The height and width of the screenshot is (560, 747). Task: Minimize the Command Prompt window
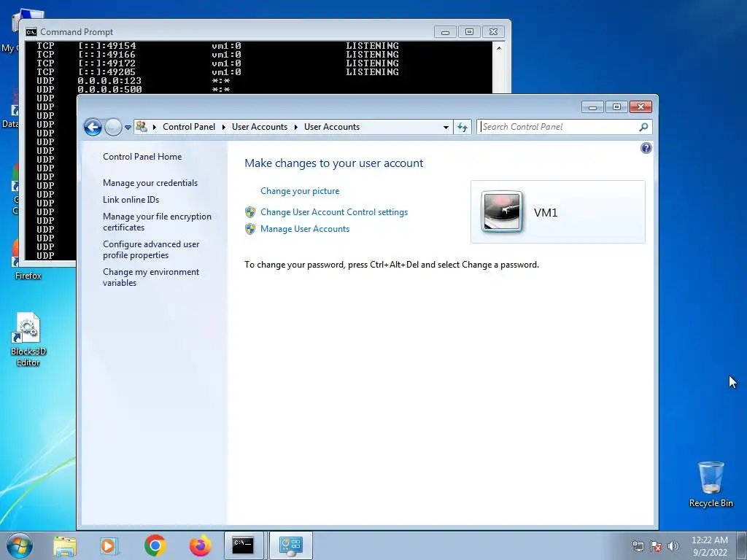pos(445,32)
